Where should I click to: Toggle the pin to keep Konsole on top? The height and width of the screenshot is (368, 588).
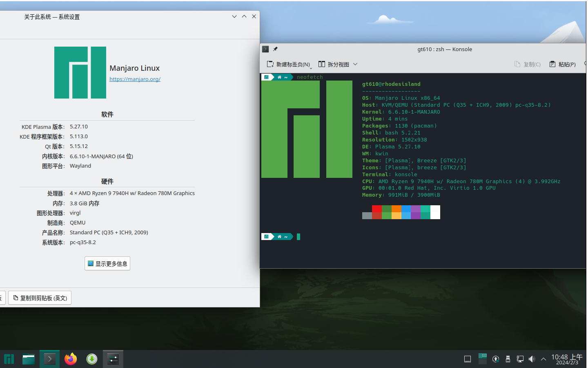[275, 49]
